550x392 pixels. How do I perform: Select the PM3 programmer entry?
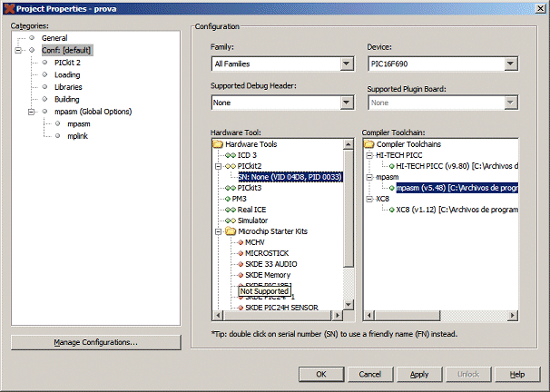239,199
